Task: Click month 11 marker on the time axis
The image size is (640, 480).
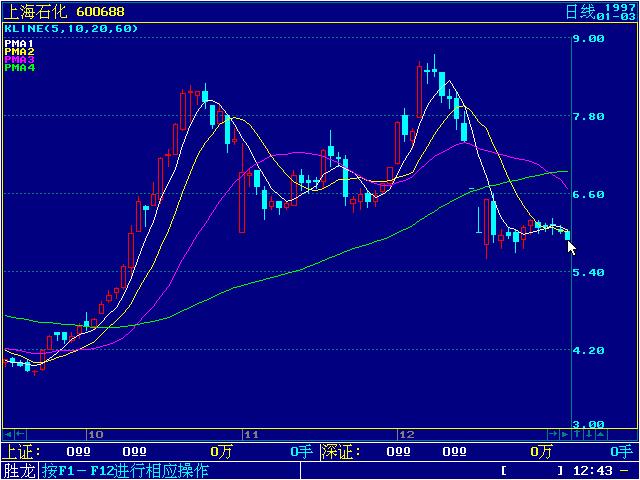Action: coord(251,435)
